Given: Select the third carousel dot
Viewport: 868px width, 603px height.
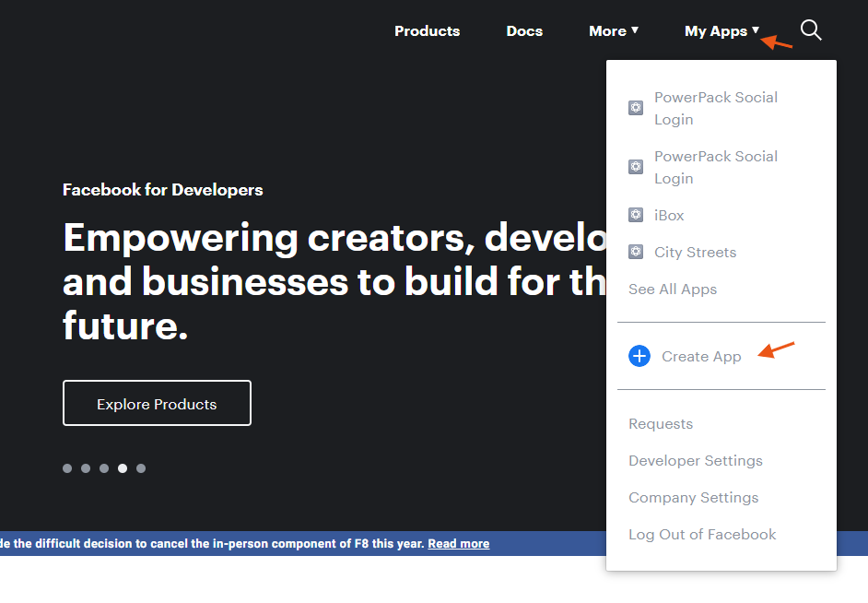Looking at the screenshot, I should click(104, 468).
